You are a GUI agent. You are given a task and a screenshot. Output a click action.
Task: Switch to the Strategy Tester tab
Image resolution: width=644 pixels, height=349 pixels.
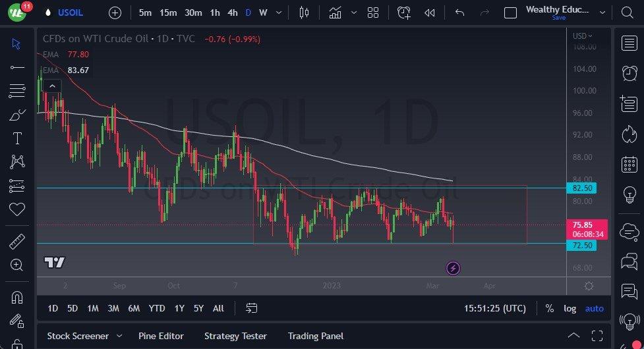pyautogui.click(x=235, y=336)
